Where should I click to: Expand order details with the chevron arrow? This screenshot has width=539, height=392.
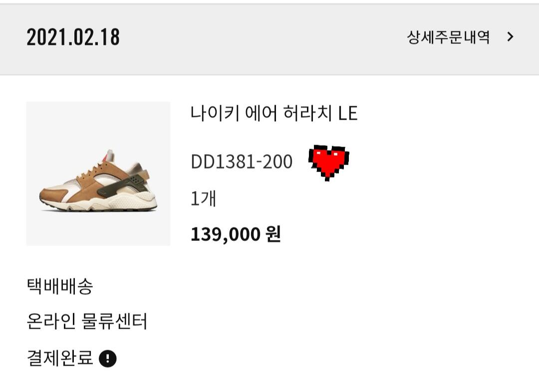[x=510, y=37]
